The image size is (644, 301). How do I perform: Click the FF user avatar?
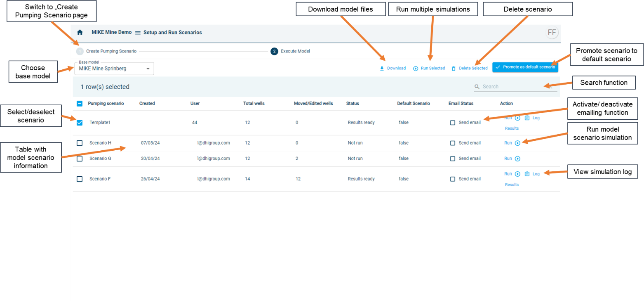552,33
